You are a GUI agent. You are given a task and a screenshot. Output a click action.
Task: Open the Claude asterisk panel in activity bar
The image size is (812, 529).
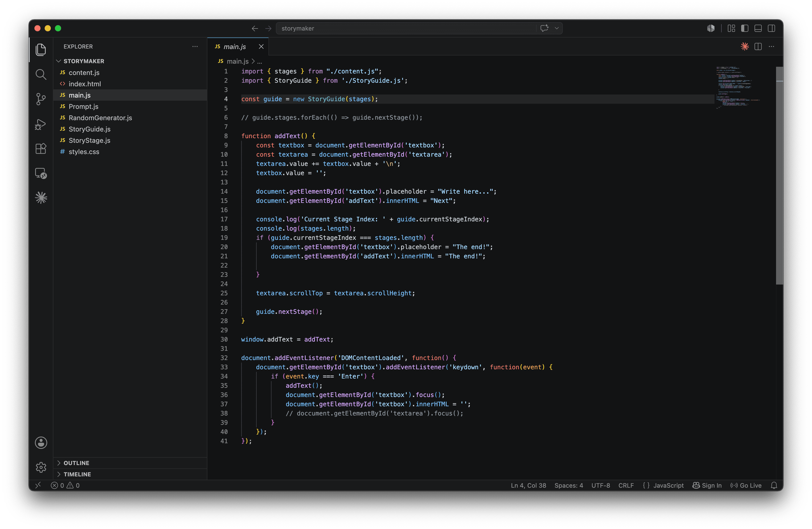pyautogui.click(x=41, y=198)
